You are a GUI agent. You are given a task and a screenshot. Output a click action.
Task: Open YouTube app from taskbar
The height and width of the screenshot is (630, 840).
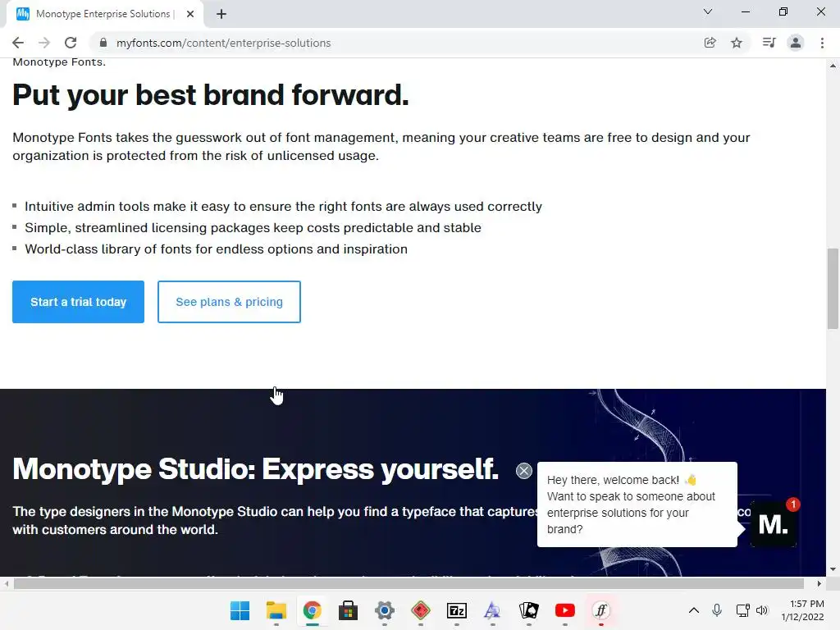[x=564, y=610]
